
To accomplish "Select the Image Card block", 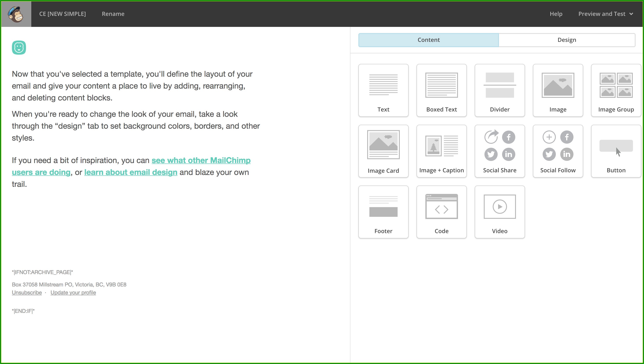I will 383,151.
